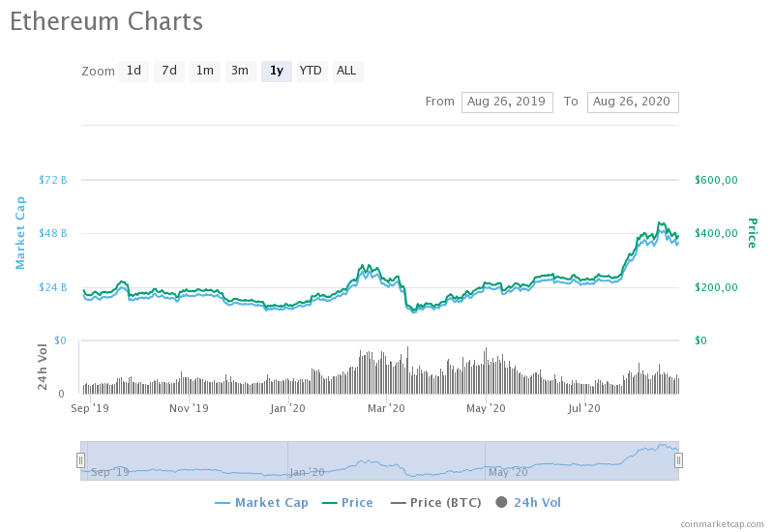Image resolution: width=774 pixels, height=532 pixels.
Task: Click the Nov '19 axis label
Action: pos(189,408)
